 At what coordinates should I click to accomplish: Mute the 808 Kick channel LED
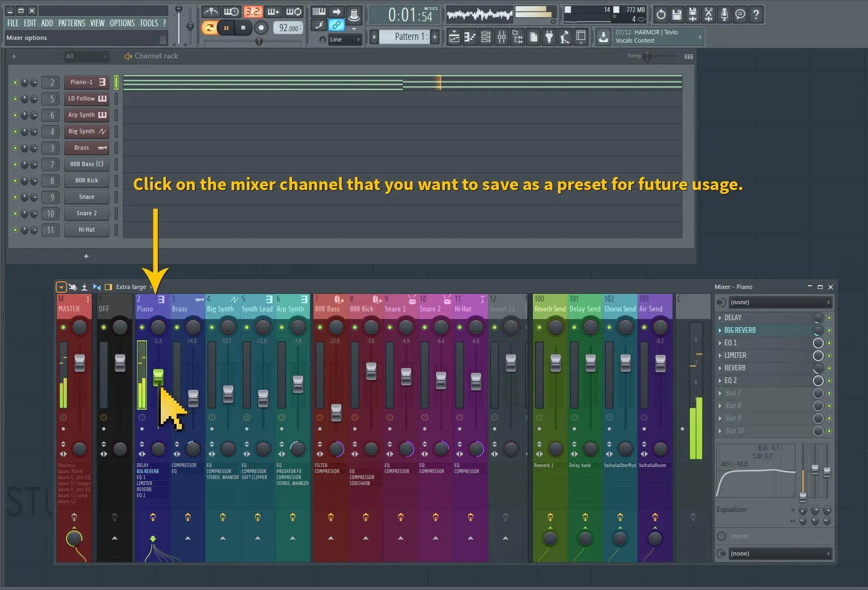pos(15,181)
